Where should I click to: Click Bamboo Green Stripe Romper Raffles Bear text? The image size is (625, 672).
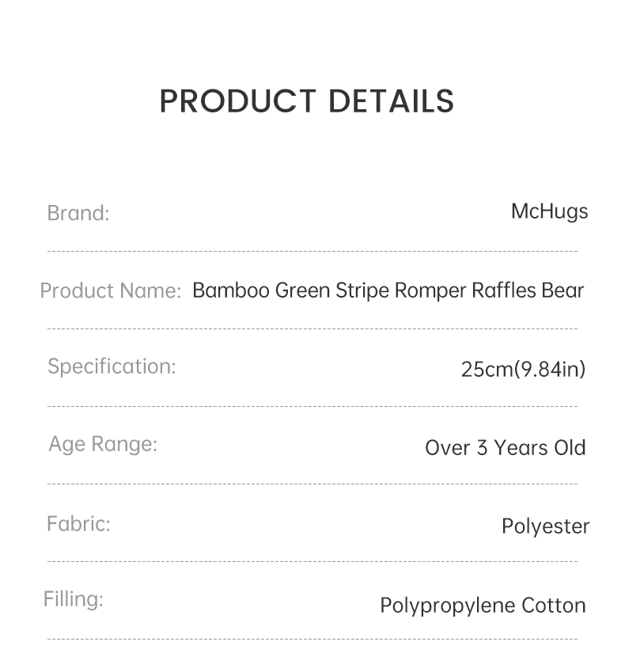click(x=388, y=290)
